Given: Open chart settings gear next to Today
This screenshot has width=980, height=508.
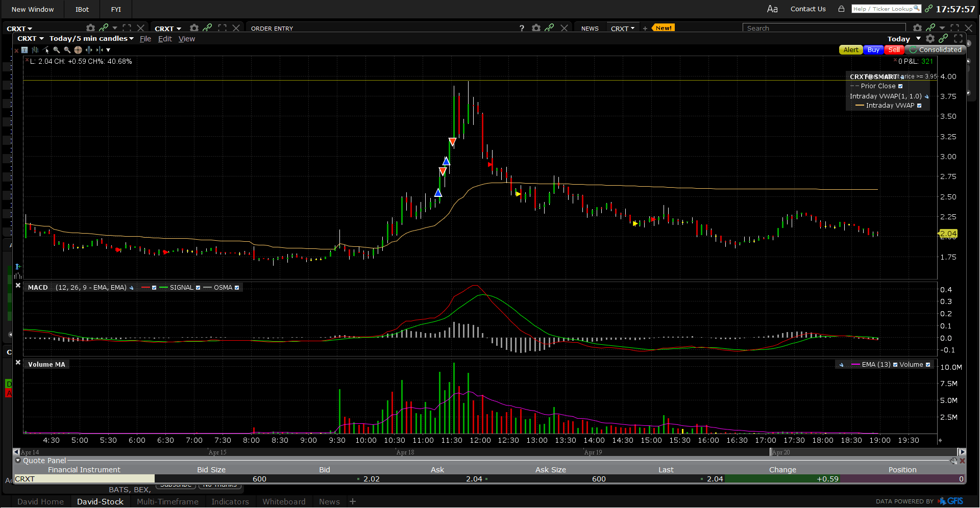Looking at the screenshot, I should (x=930, y=39).
